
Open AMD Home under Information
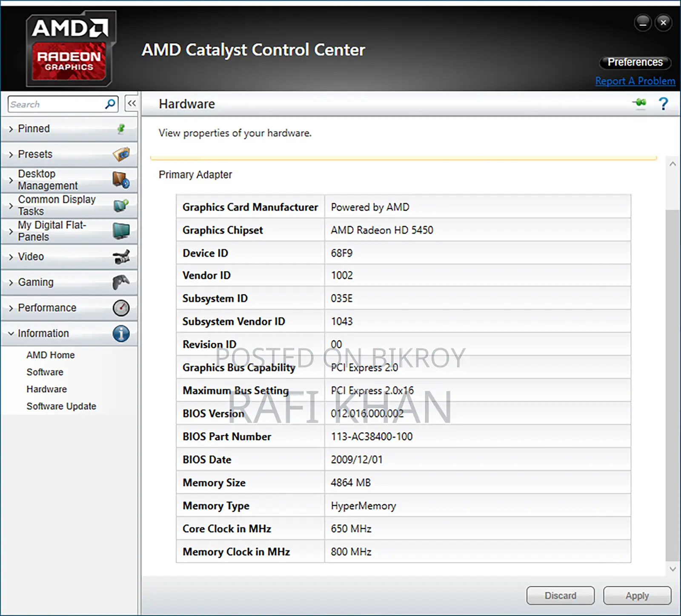tap(50, 355)
